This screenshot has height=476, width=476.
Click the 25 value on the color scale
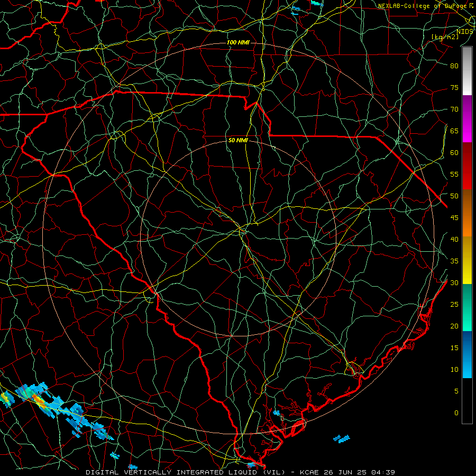(454, 305)
